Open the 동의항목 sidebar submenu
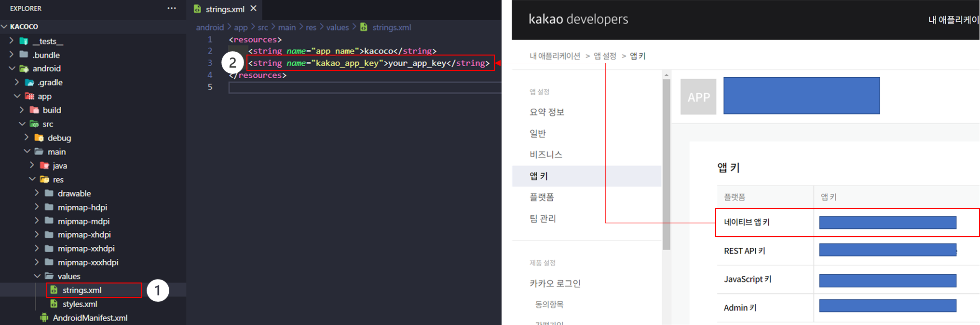980x325 pixels. click(x=549, y=305)
